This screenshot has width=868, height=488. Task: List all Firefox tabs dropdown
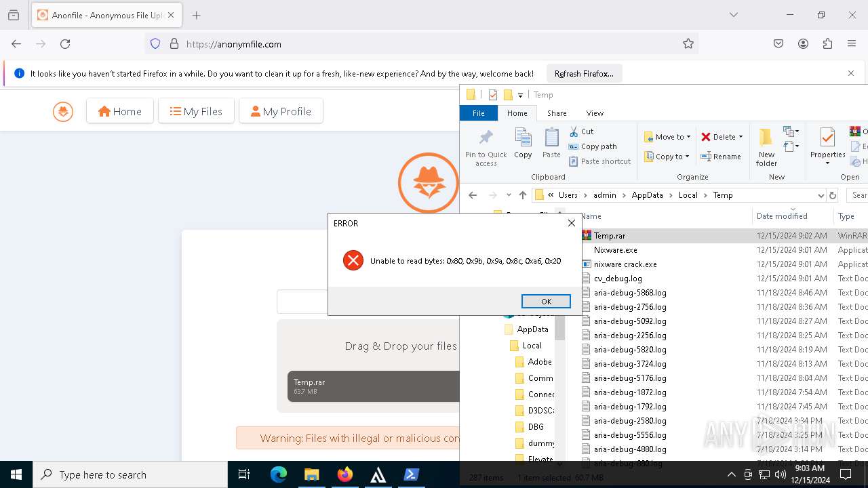pos(733,15)
